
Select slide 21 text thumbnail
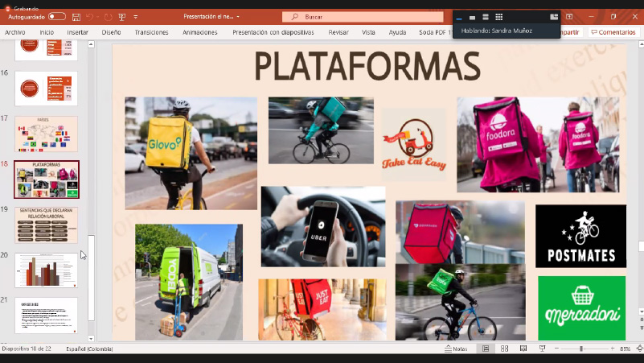46,316
